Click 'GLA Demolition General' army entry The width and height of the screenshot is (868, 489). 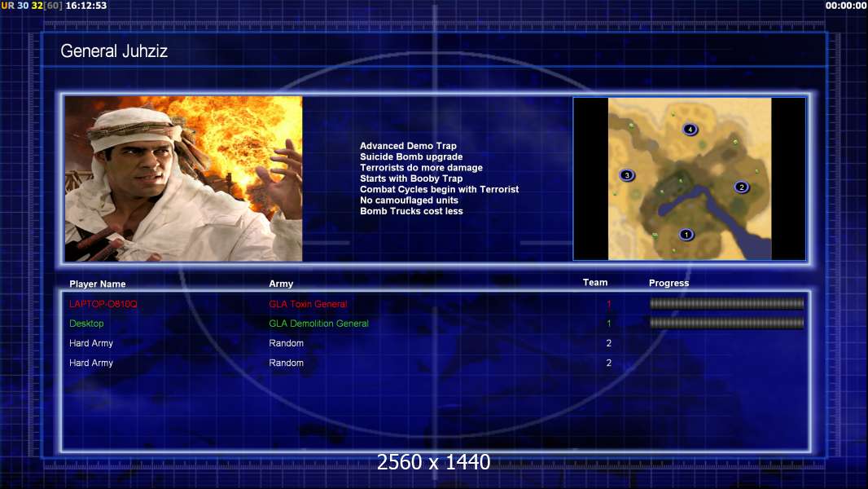point(319,324)
